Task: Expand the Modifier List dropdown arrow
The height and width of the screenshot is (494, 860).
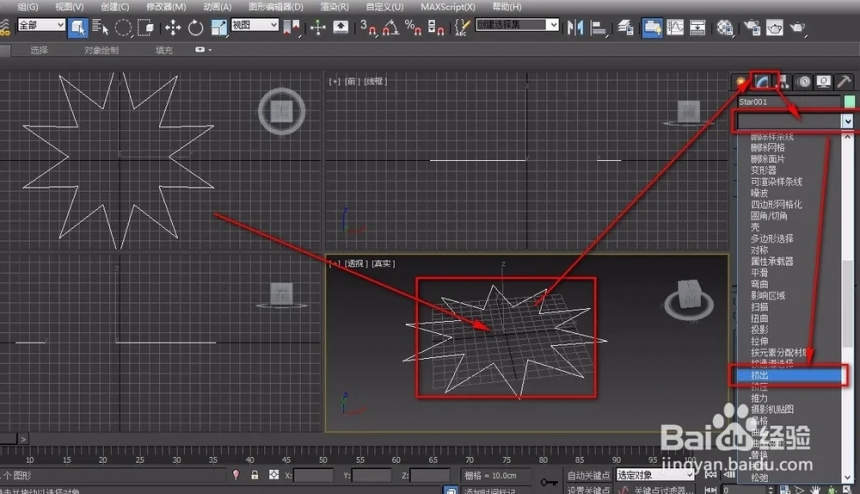Action: coord(848,121)
